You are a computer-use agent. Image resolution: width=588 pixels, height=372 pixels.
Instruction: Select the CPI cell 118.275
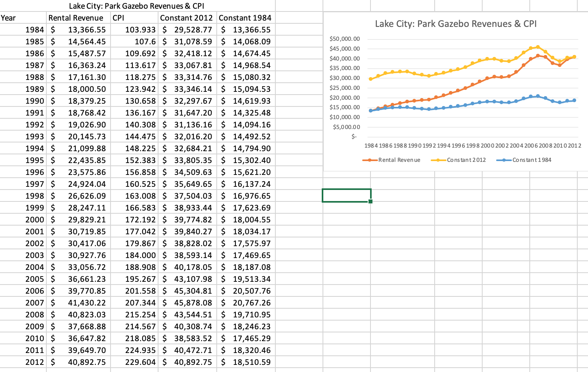click(x=134, y=77)
